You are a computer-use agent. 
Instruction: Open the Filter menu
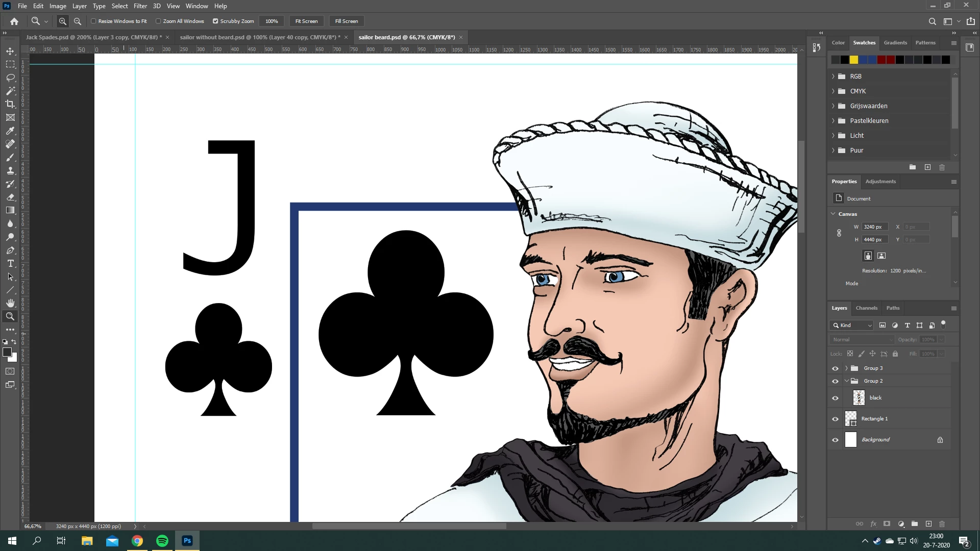tap(140, 6)
